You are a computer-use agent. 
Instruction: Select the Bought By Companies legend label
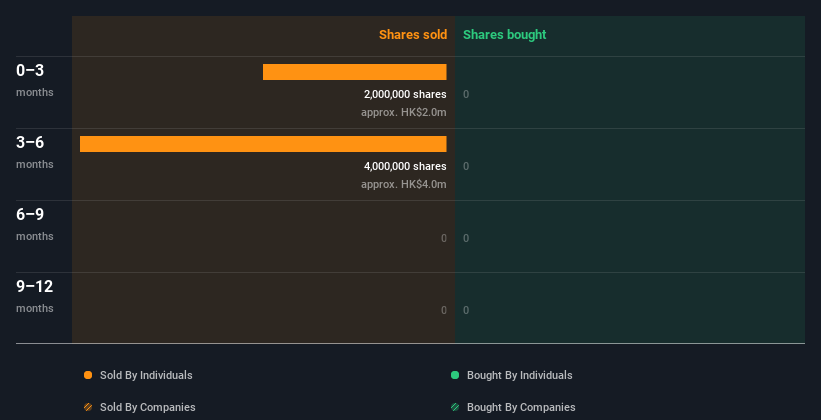coord(521,407)
